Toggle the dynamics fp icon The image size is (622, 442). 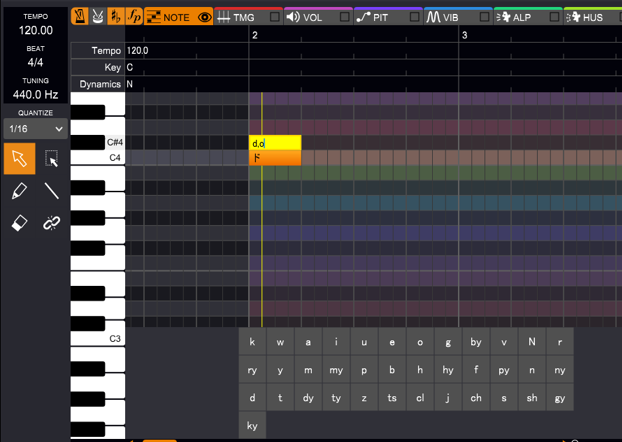134,17
